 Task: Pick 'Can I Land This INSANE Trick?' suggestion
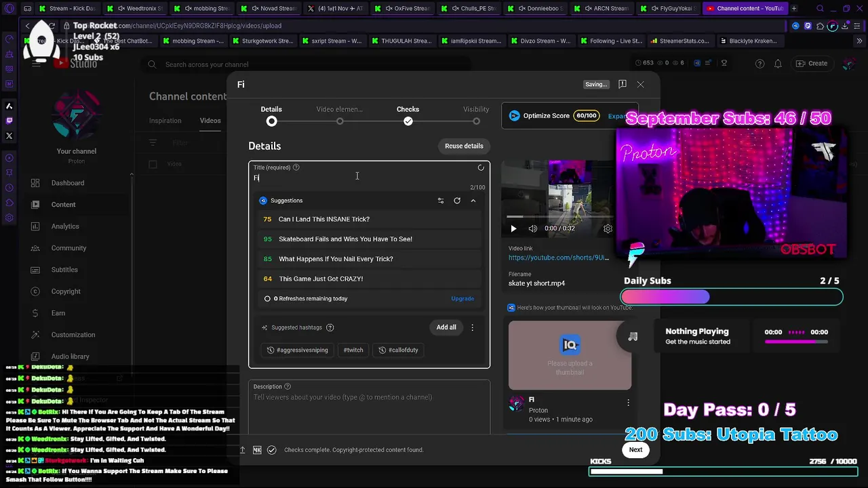coord(370,219)
